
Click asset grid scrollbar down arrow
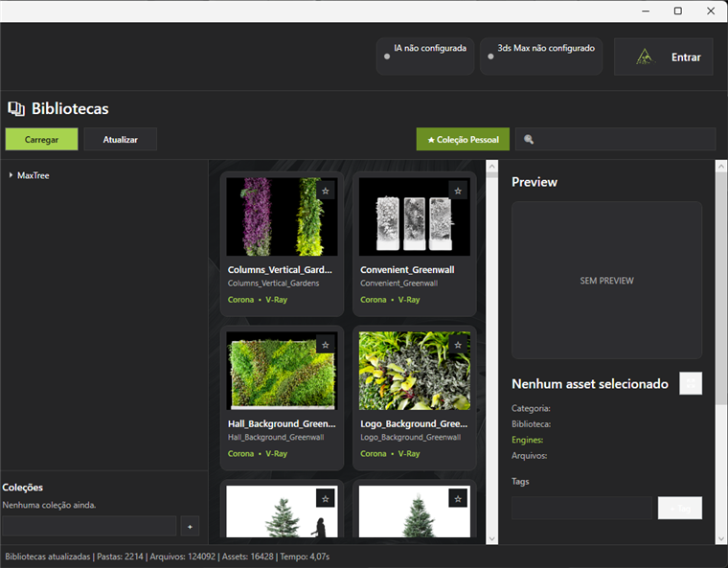pos(492,538)
